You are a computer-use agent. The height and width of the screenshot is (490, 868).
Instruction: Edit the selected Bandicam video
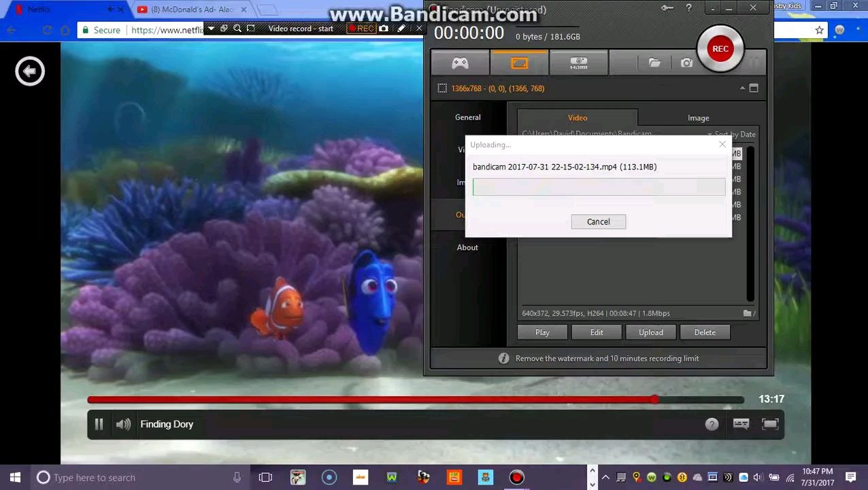[x=597, y=332]
